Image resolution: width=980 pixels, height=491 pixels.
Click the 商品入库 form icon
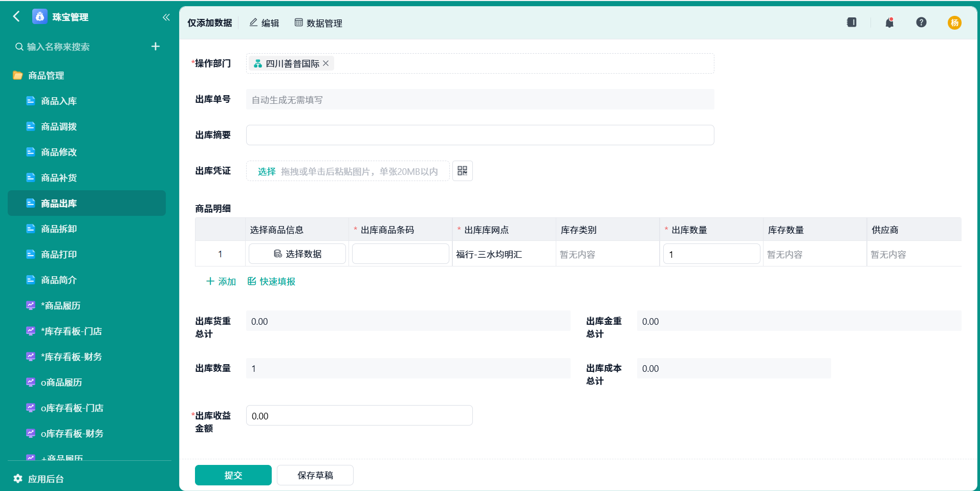[31, 101]
